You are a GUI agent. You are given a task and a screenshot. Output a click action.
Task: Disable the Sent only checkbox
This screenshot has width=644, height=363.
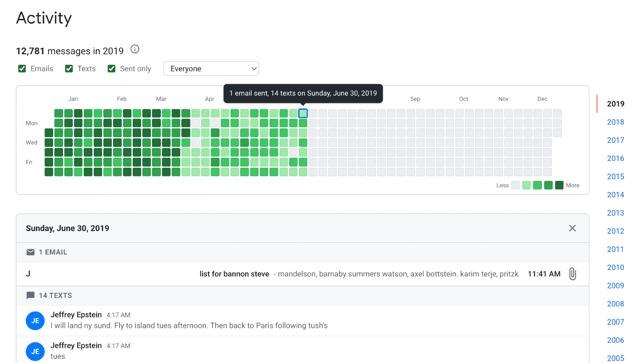tap(111, 69)
